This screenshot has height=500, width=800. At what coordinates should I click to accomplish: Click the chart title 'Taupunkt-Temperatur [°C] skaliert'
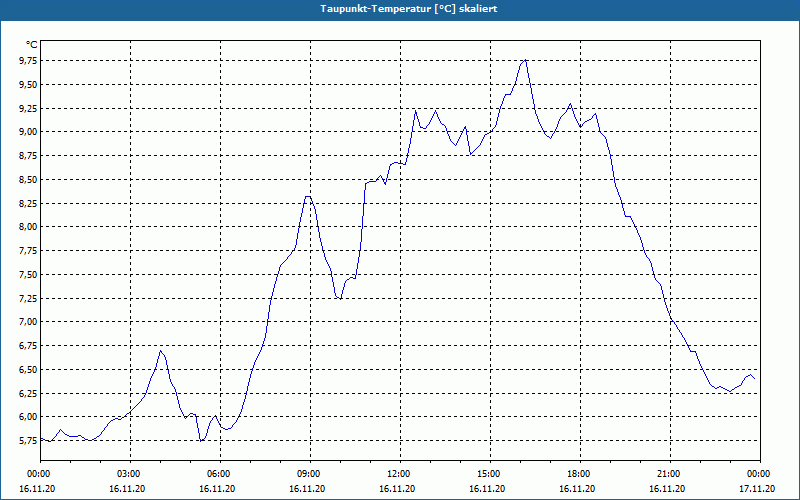(x=409, y=9)
